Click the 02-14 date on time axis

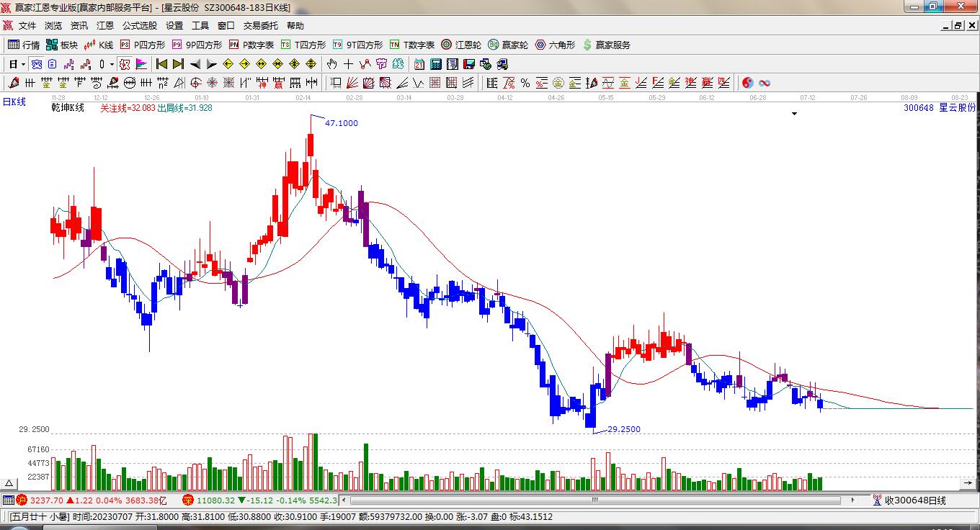(303, 97)
